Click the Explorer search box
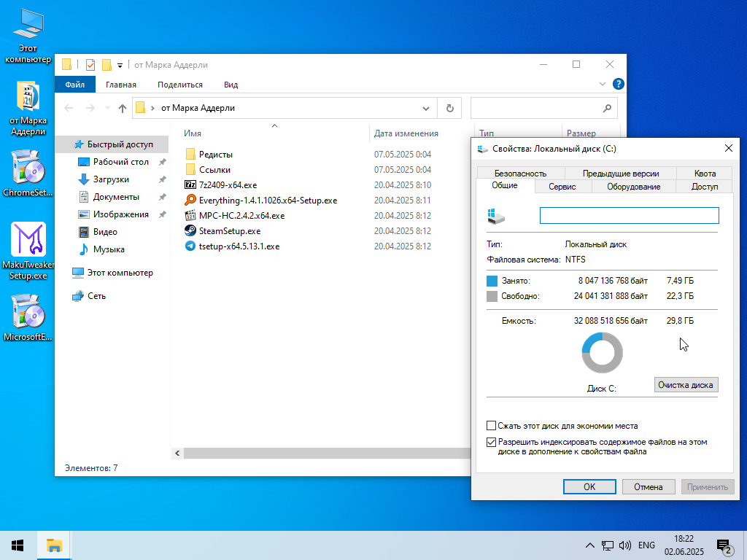The width and height of the screenshot is (747, 560). tap(544, 108)
